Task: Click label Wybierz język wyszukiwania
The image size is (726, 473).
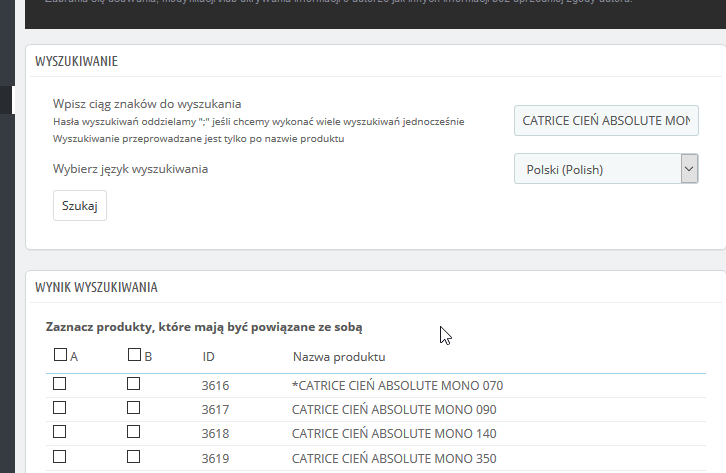Action: pyautogui.click(x=130, y=169)
